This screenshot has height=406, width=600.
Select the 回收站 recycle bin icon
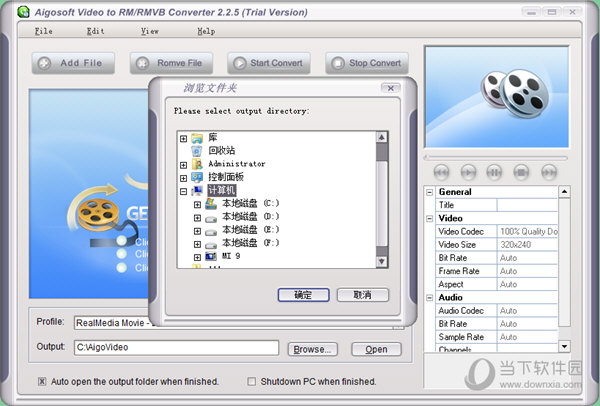pyautogui.click(x=197, y=151)
